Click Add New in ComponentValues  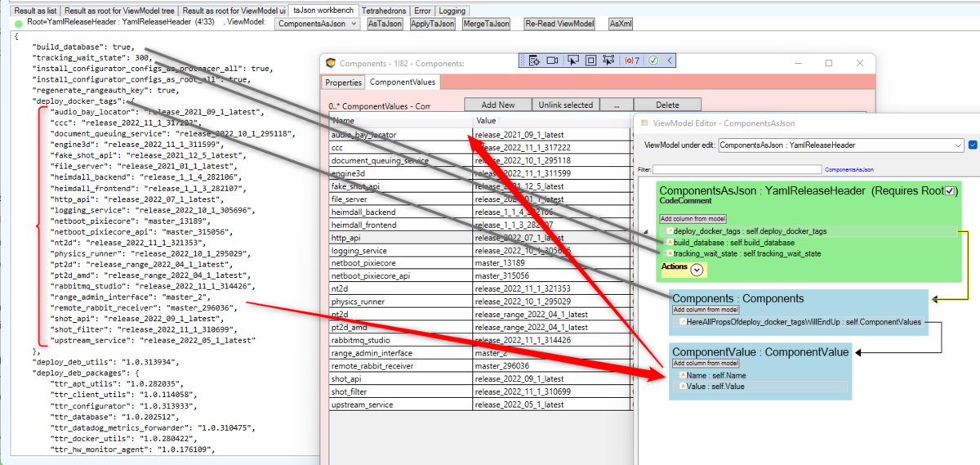[x=498, y=105]
